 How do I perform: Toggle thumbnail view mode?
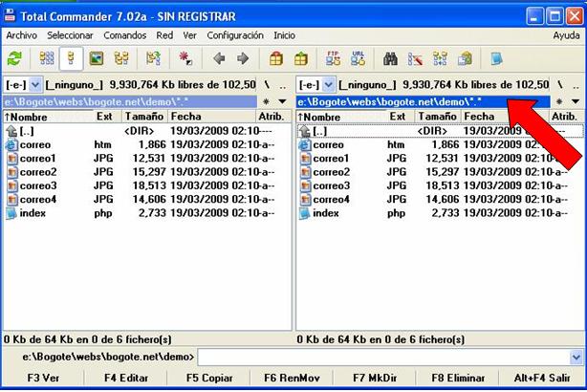tap(96, 58)
